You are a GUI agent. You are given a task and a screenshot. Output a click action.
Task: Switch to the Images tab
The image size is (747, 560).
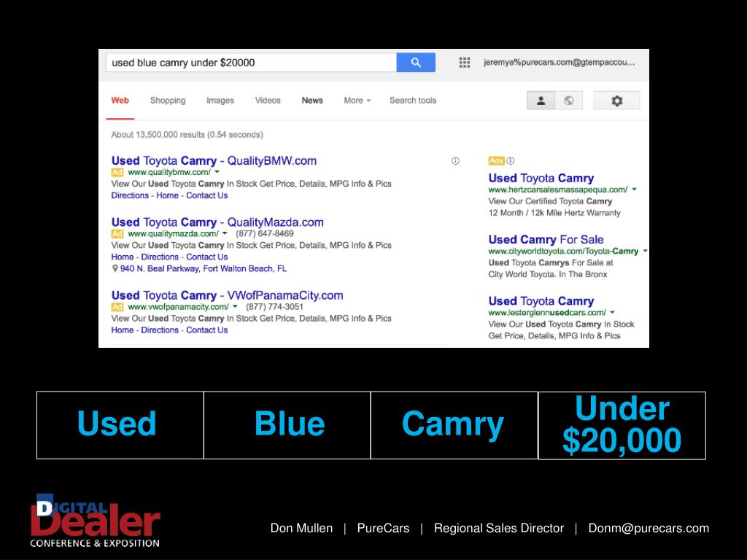pos(220,101)
